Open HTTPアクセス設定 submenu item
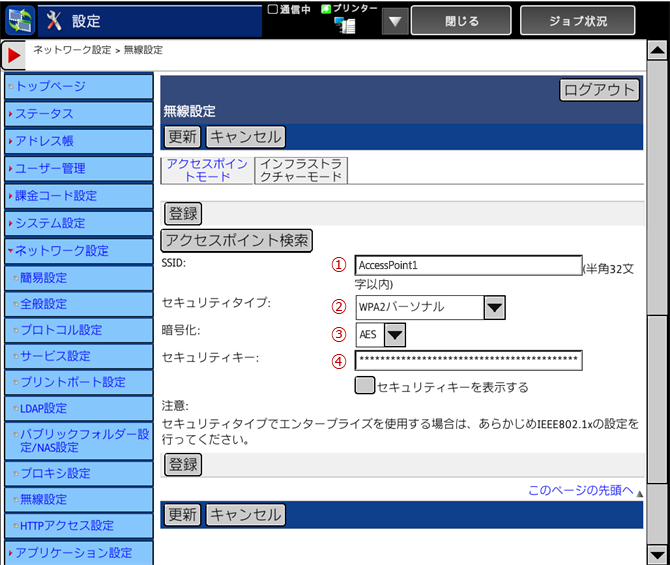The image size is (670, 565). pos(79,525)
